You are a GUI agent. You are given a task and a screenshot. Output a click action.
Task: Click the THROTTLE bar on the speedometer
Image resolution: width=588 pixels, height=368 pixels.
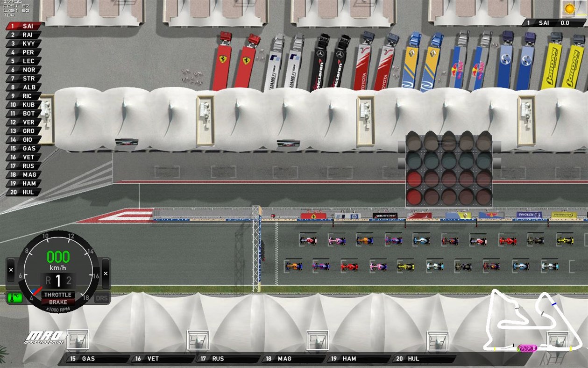pos(58,295)
